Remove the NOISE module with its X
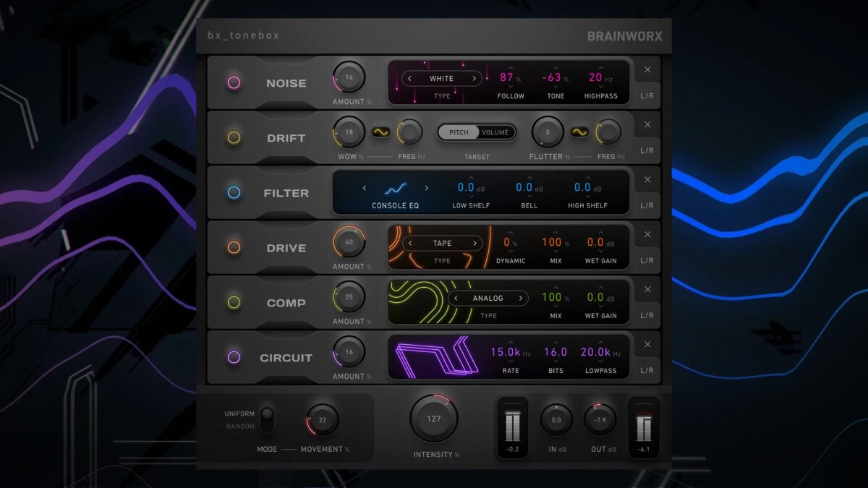868x488 pixels. point(647,70)
